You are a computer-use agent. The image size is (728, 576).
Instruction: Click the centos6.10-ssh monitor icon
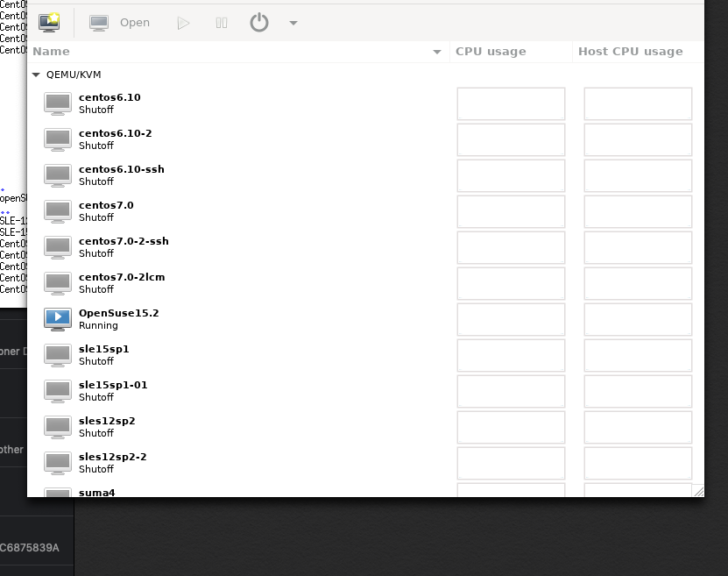pos(58,175)
